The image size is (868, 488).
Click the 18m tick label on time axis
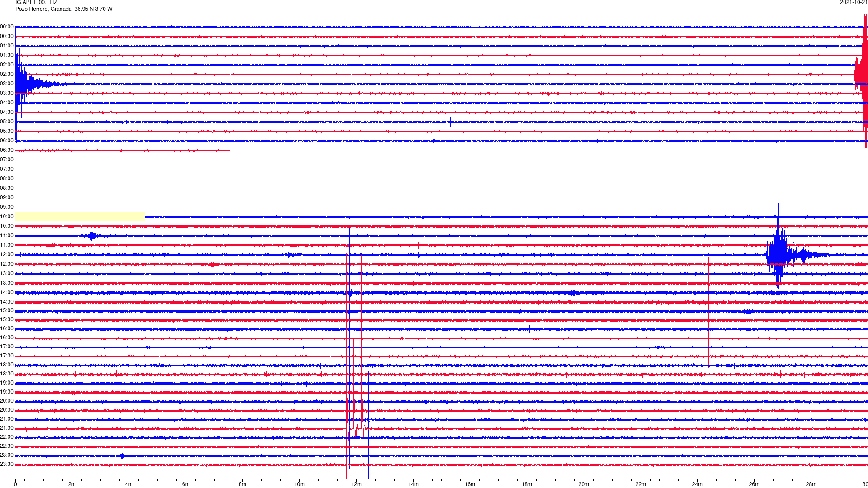point(527,484)
